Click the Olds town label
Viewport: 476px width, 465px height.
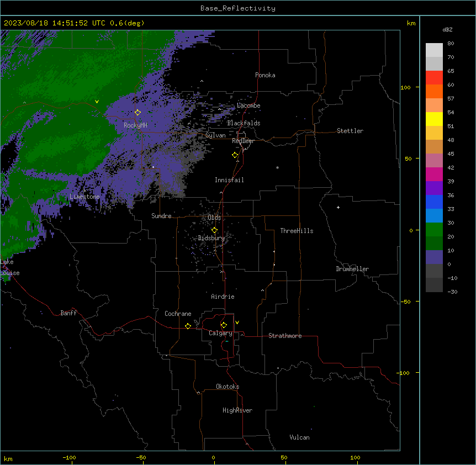pos(214,218)
